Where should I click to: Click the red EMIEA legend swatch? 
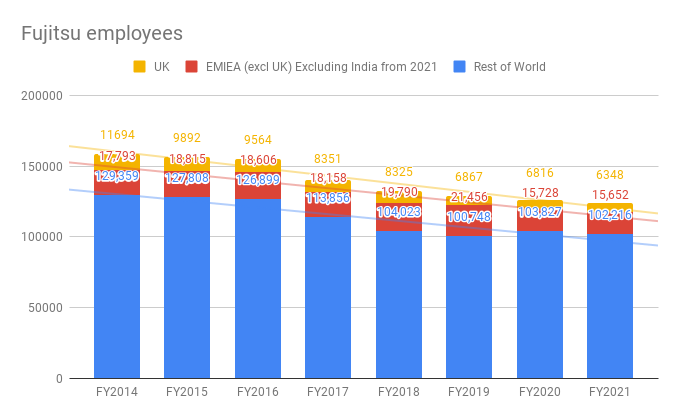[x=191, y=67]
